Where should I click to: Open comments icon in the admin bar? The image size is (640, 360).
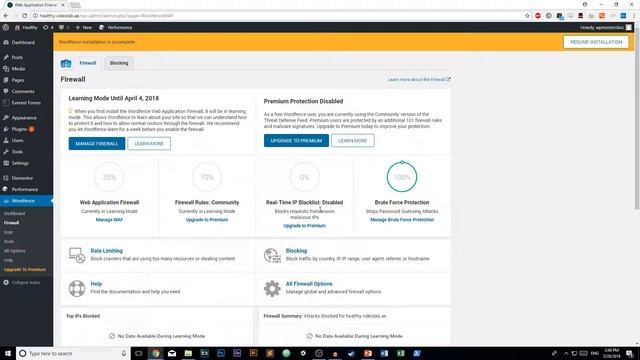click(61, 27)
